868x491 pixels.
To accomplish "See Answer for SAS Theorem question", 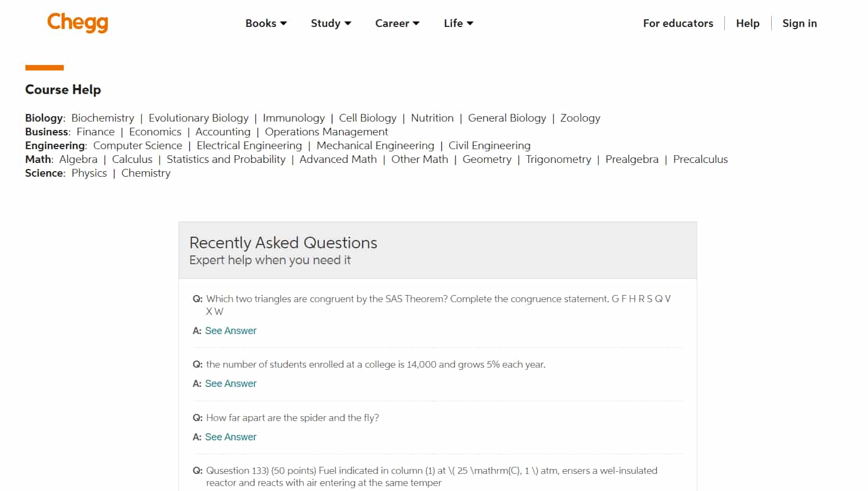I will pos(231,331).
